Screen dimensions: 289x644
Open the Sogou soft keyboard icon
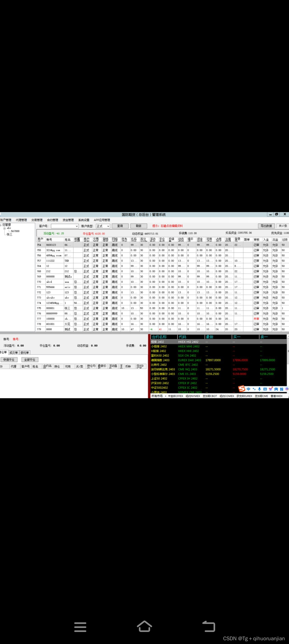coord(265,389)
